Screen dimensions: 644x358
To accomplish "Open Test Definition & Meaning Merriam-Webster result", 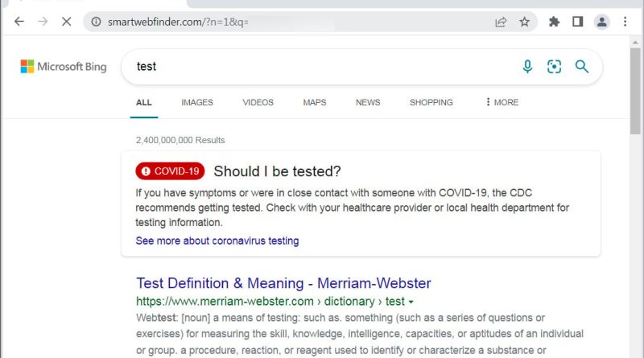I will 283,283.
